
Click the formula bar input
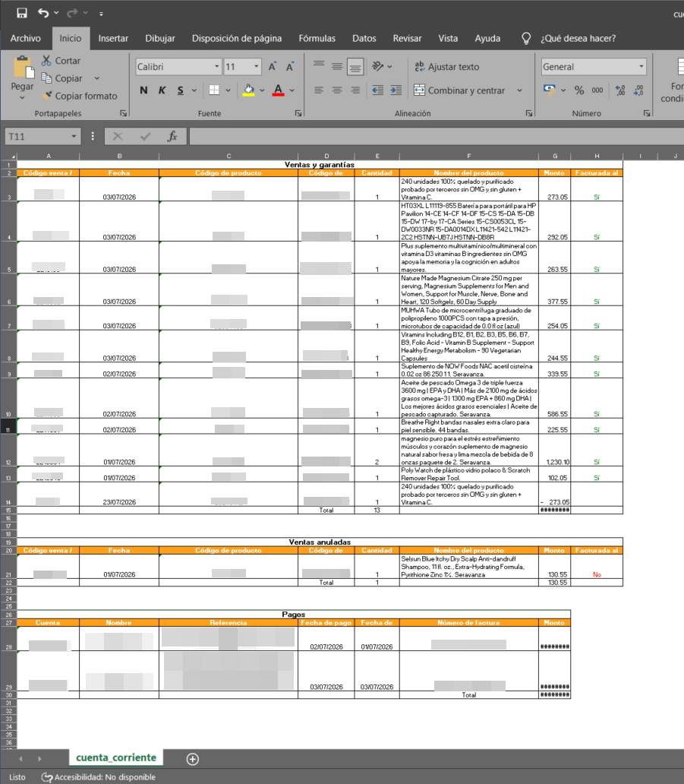(x=437, y=137)
